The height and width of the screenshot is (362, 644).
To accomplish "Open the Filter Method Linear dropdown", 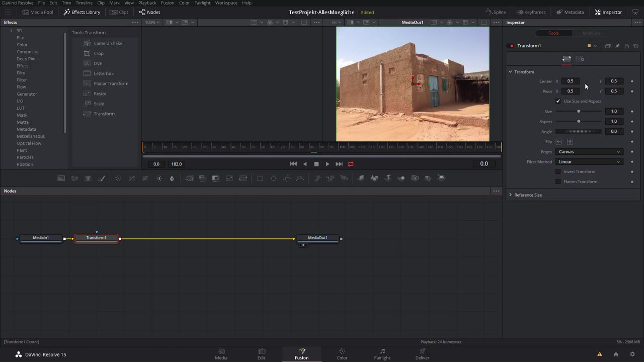I will 589,161.
